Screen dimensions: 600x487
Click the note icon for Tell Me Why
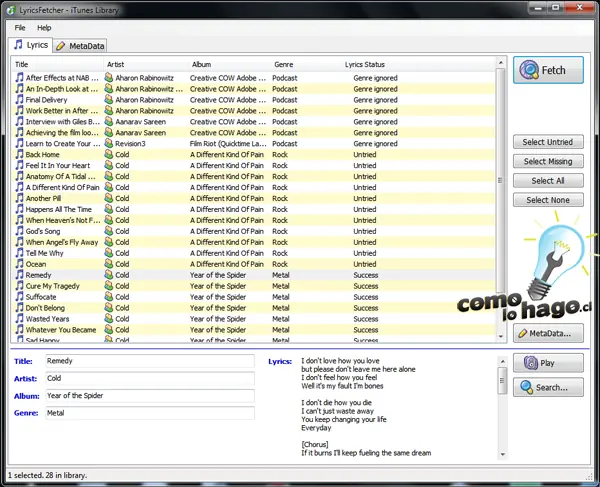coord(19,253)
